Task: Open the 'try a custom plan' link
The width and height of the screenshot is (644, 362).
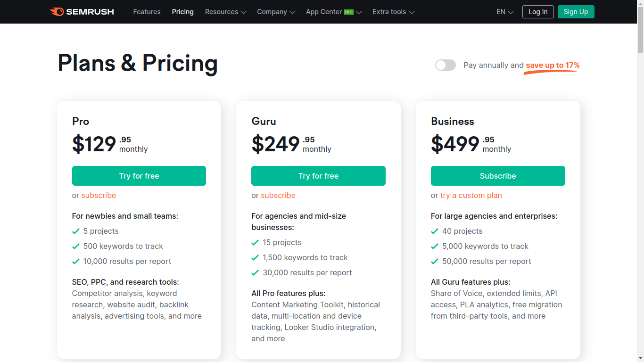Action: click(471, 195)
